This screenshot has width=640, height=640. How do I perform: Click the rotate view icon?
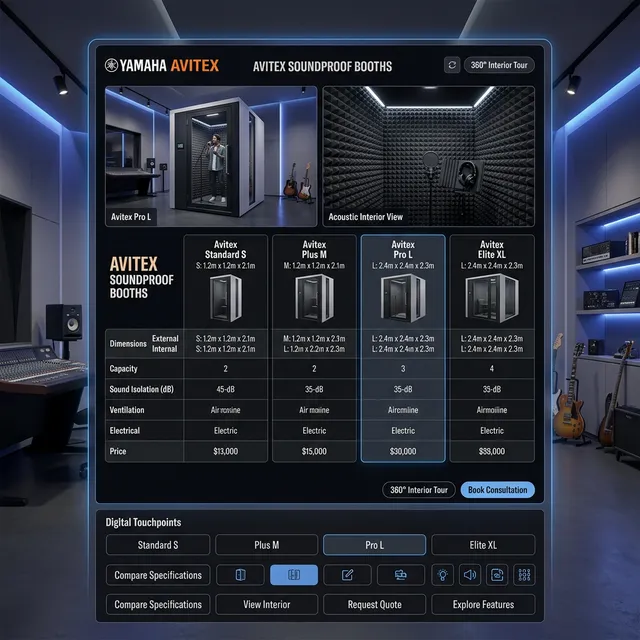(497, 575)
